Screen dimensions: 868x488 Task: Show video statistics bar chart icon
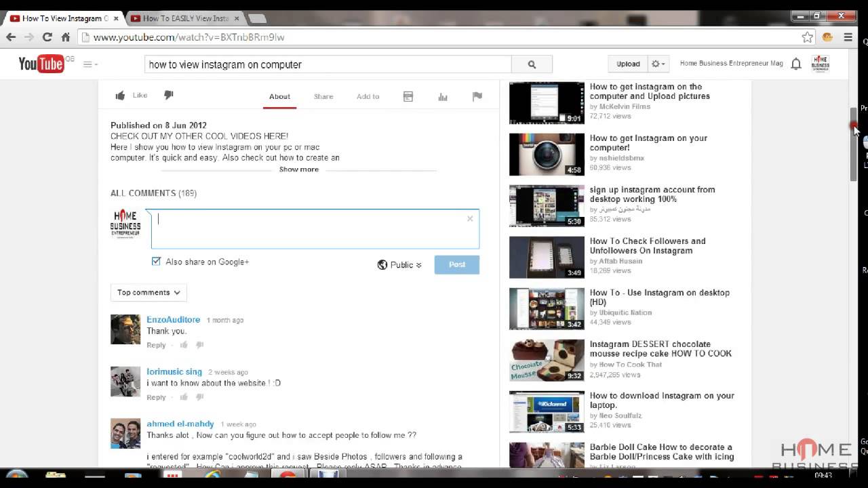point(443,96)
